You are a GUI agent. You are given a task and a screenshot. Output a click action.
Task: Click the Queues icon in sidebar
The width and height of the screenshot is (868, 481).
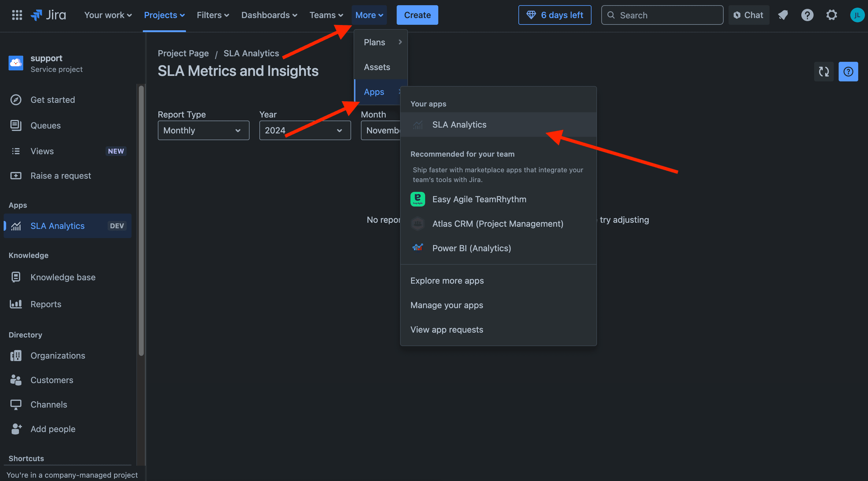click(16, 125)
